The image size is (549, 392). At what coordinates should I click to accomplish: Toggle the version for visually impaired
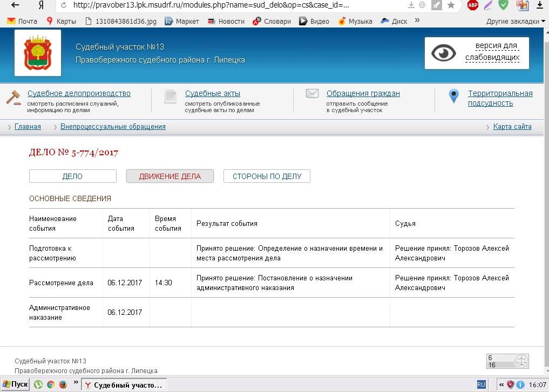tap(477, 52)
